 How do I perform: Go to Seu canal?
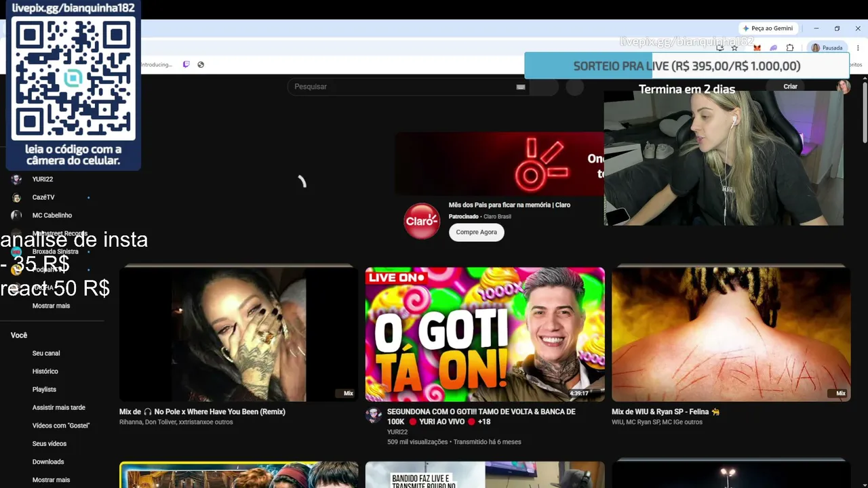tap(46, 353)
